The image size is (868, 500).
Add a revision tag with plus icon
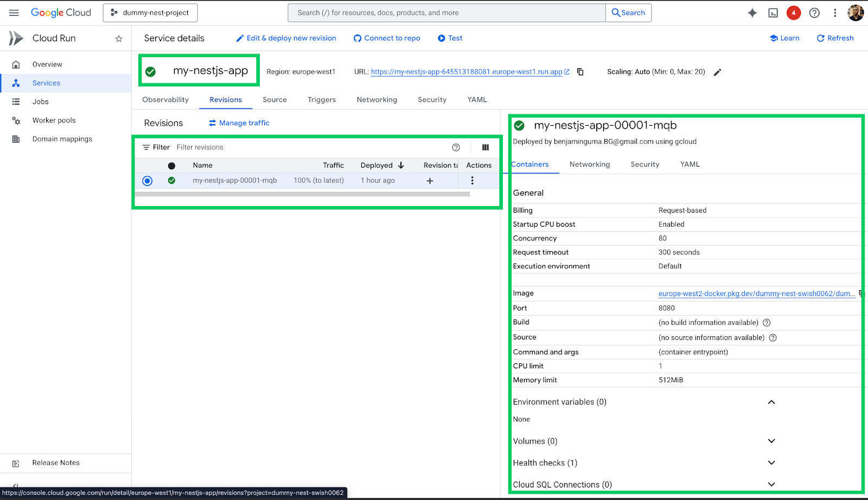click(430, 181)
